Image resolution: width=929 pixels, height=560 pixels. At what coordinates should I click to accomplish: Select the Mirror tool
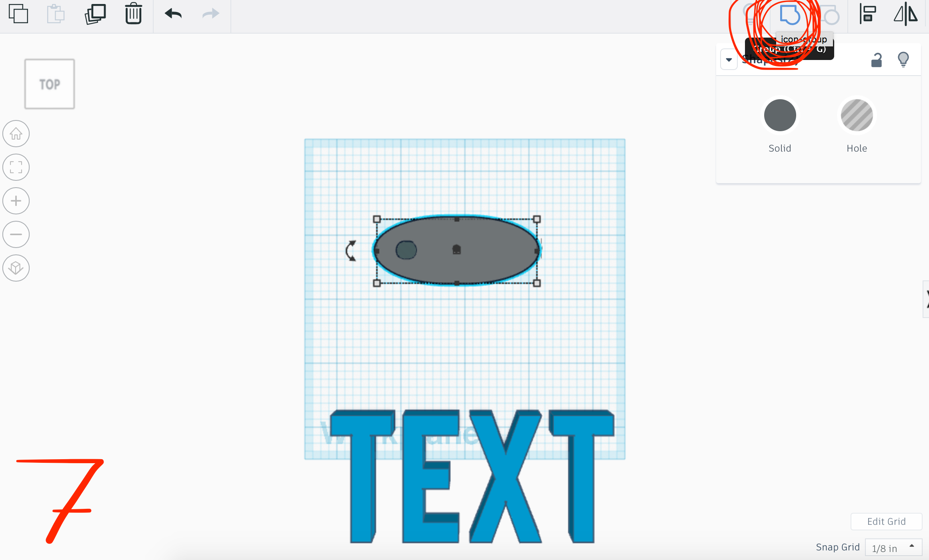coord(905,14)
